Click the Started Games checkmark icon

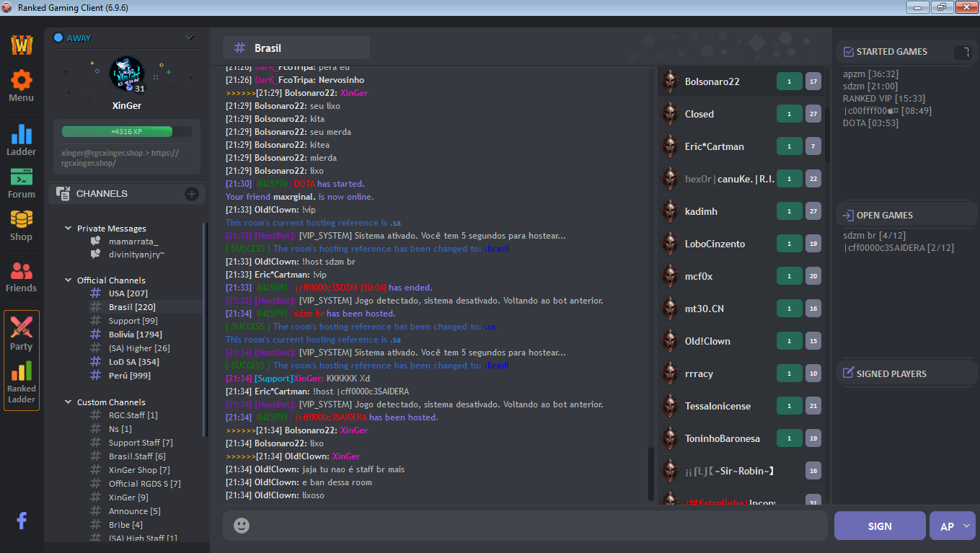[x=848, y=52]
